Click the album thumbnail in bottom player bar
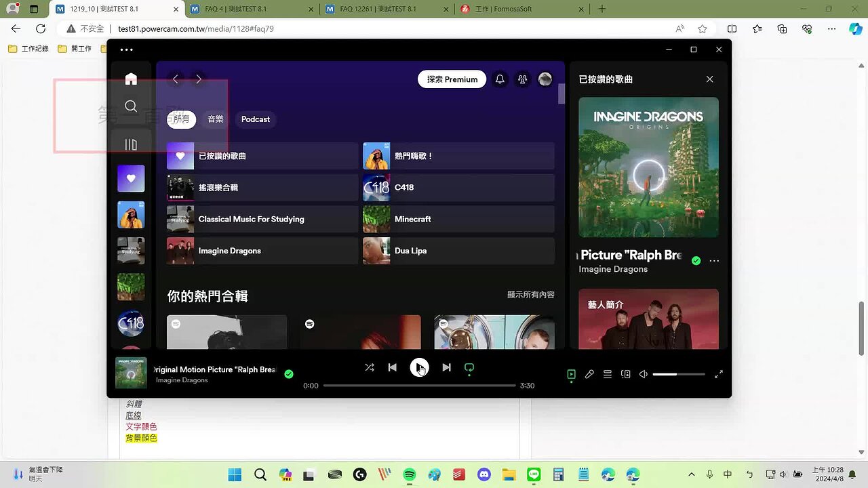Viewport: 868px width, 488px height. pyautogui.click(x=131, y=373)
